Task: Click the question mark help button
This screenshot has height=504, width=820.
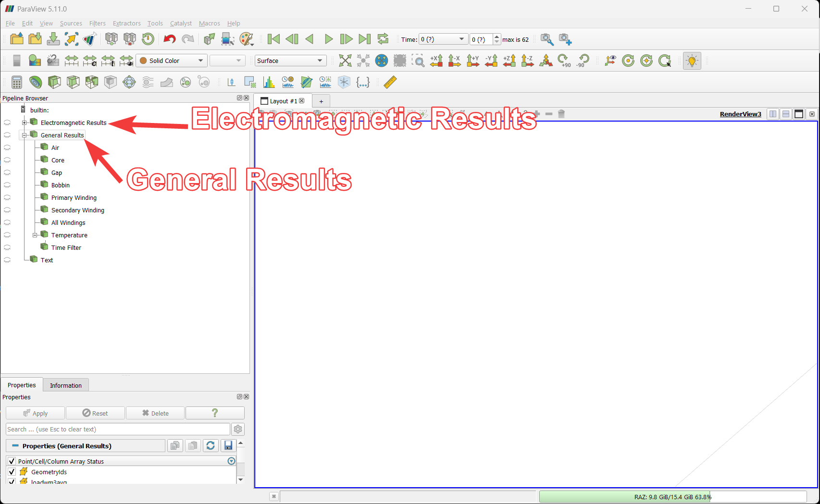Action: click(215, 413)
